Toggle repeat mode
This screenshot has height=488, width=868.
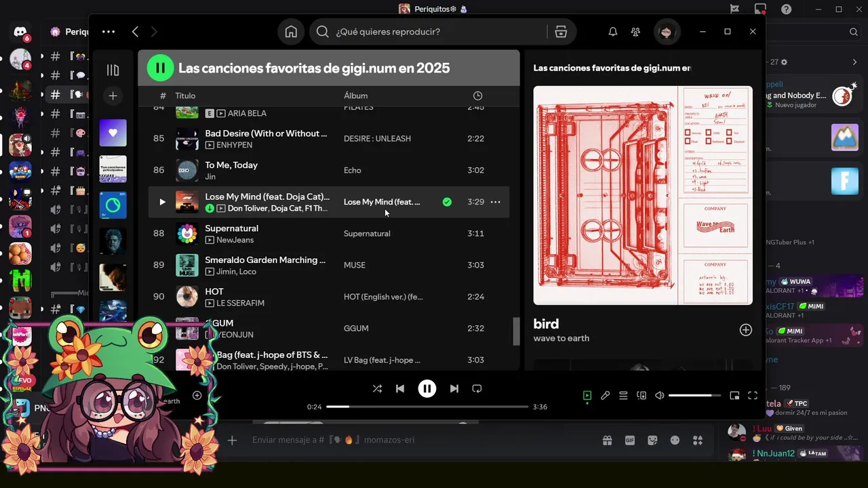(477, 388)
